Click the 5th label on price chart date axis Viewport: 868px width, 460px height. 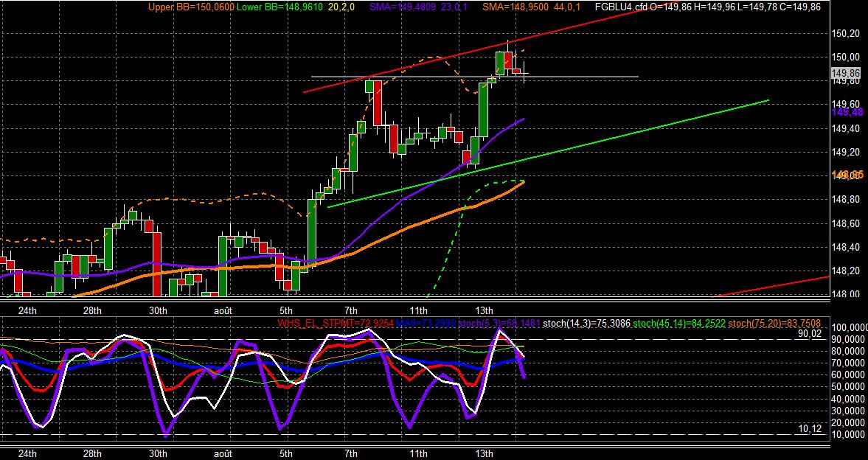click(285, 310)
